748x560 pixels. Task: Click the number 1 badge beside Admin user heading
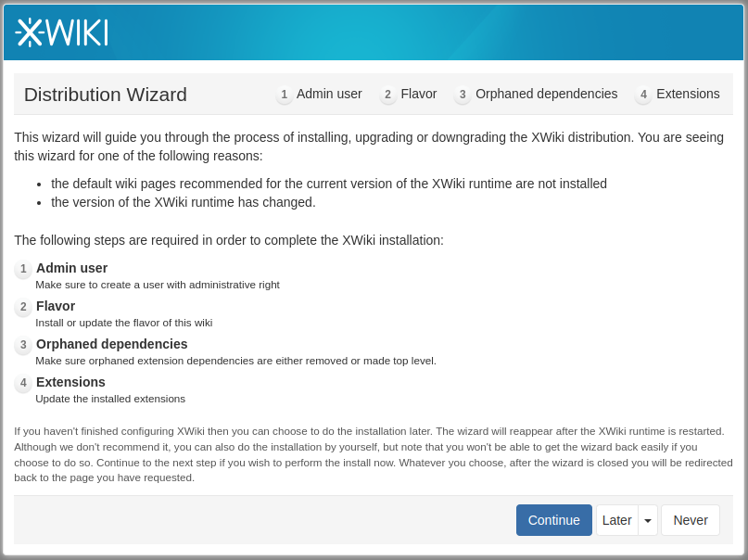point(23,270)
